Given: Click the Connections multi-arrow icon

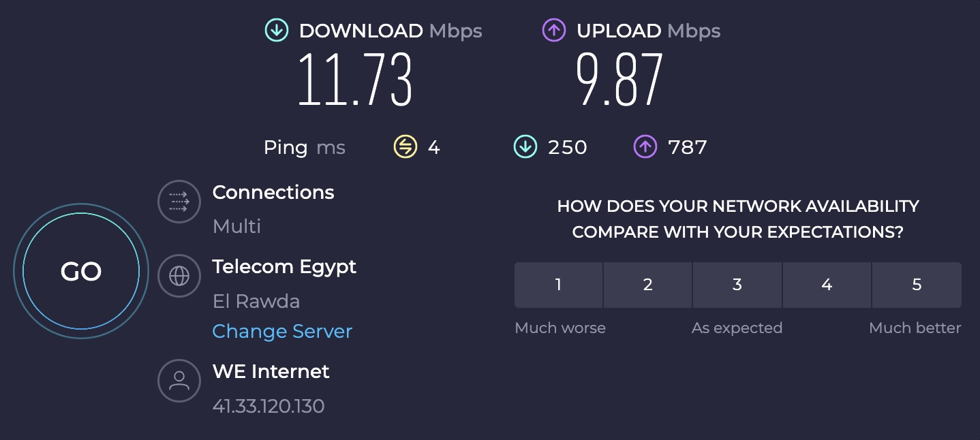Looking at the screenshot, I should (x=179, y=202).
